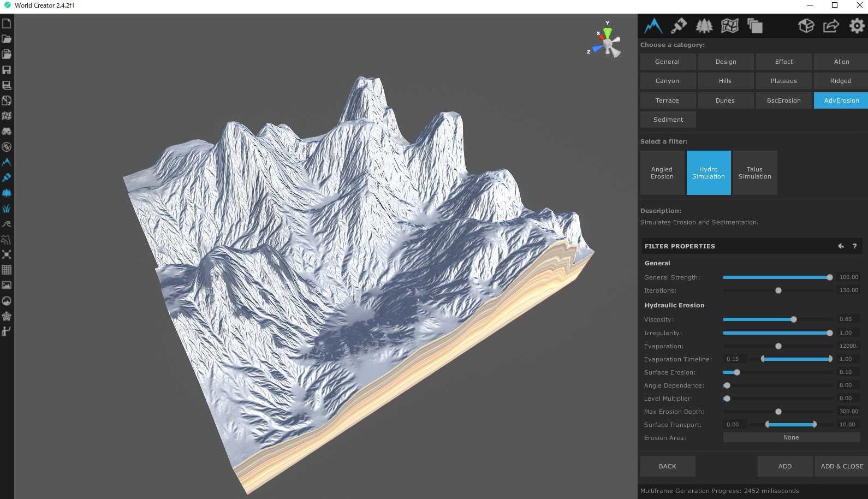Click the wave icon in the left sidebar
This screenshot has width=868, height=499.
[7, 224]
